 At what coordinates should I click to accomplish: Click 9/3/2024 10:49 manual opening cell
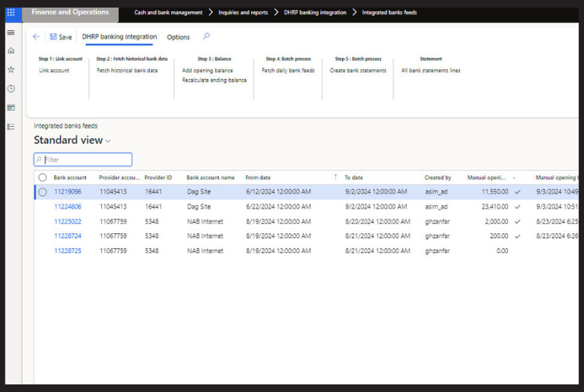[x=557, y=191]
